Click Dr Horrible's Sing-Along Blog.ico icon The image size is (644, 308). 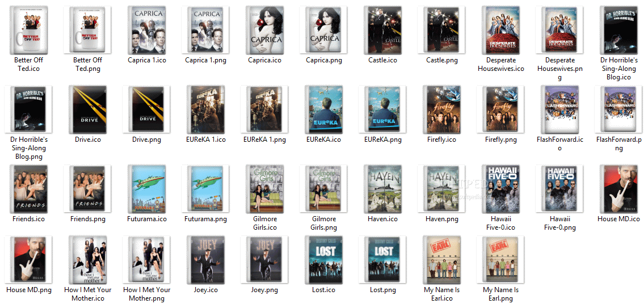[x=620, y=29]
